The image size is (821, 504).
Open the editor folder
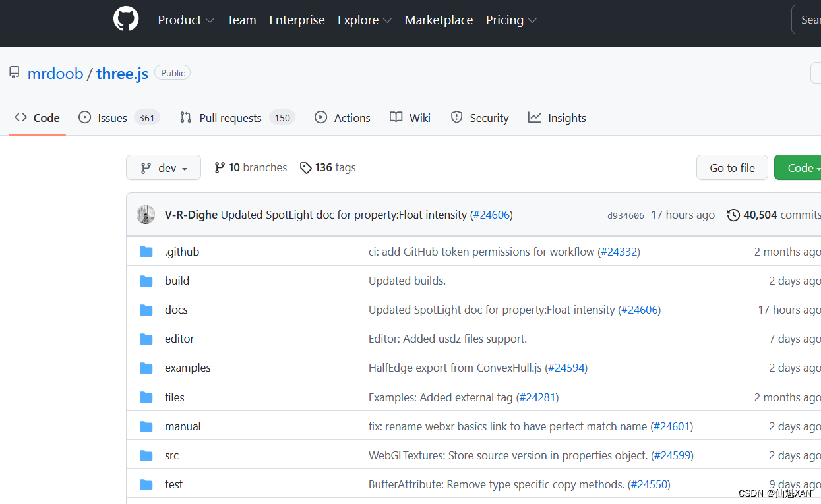point(179,339)
